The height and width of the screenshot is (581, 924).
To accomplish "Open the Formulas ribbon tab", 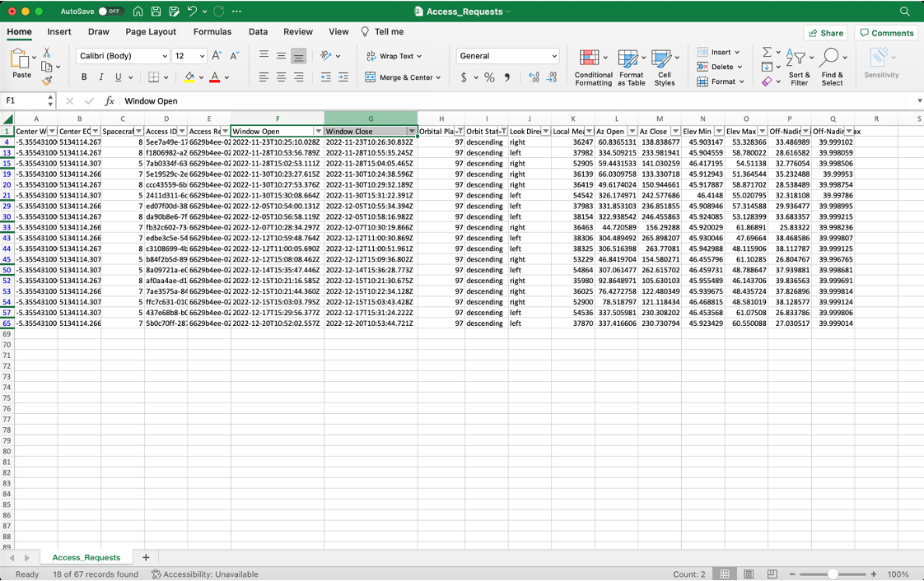I will (x=212, y=32).
